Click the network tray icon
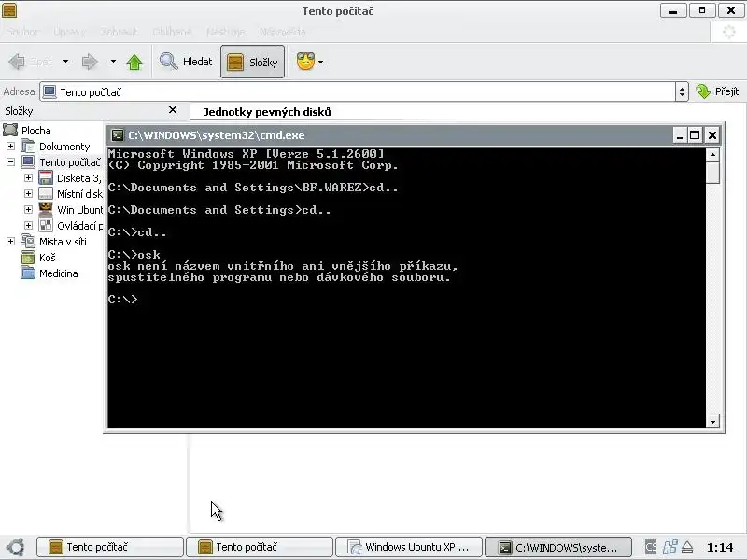 click(x=669, y=547)
